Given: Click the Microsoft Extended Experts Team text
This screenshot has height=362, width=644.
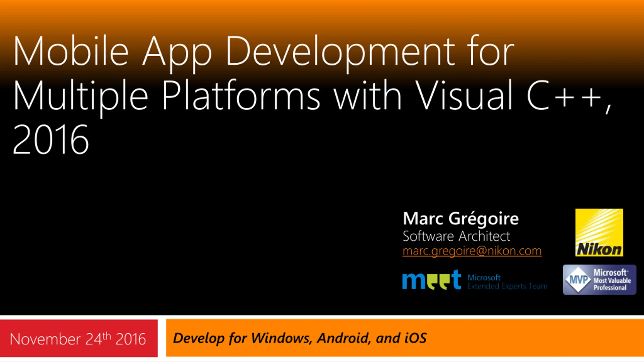Looking at the screenshot, I should (507, 282).
